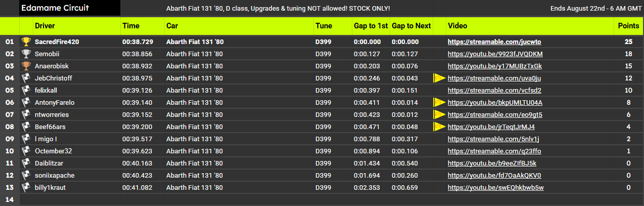The height and width of the screenshot is (206, 644).
Task: Click the yellow flag icon in JebChristoff's row
Action: (439, 78)
